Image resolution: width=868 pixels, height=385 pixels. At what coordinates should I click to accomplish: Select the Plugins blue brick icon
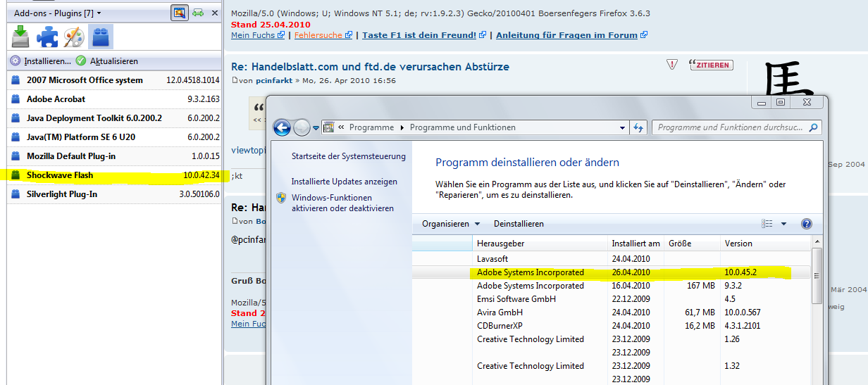pos(101,36)
